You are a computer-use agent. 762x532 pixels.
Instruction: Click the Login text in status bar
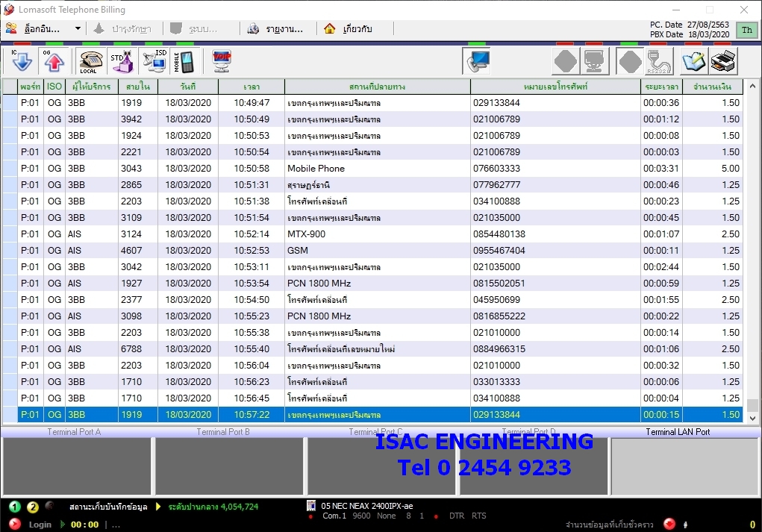coord(40,525)
